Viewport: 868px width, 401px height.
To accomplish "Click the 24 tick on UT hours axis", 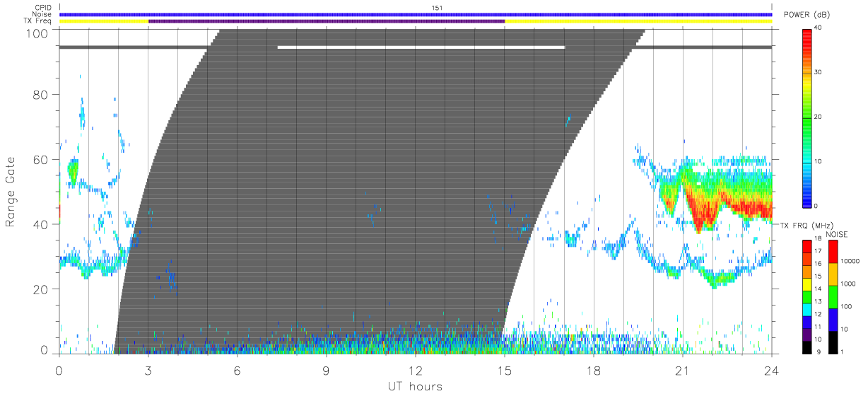I will [x=772, y=371].
